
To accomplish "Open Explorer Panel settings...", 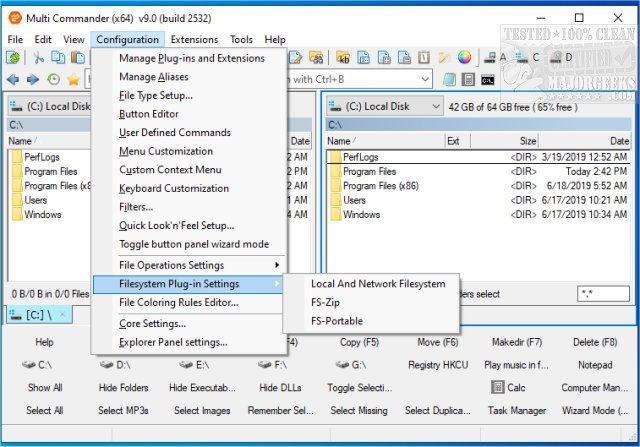I will tap(188, 342).
